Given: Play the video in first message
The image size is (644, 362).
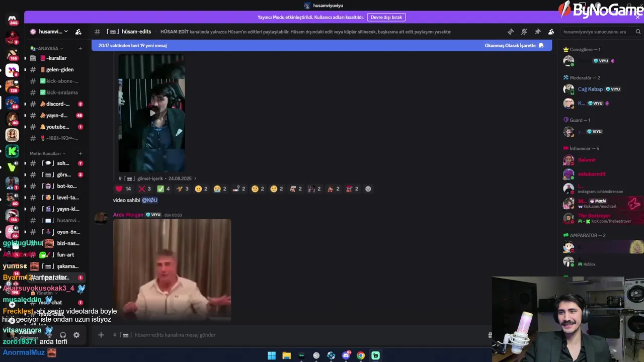Looking at the screenshot, I should coord(152,113).
